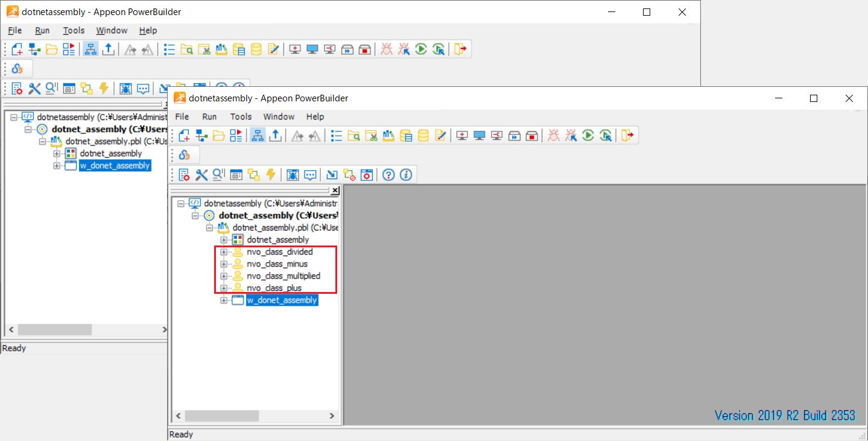
Task: Select nvo_class_minus in the System Tree
Action: tap(277, 264)
